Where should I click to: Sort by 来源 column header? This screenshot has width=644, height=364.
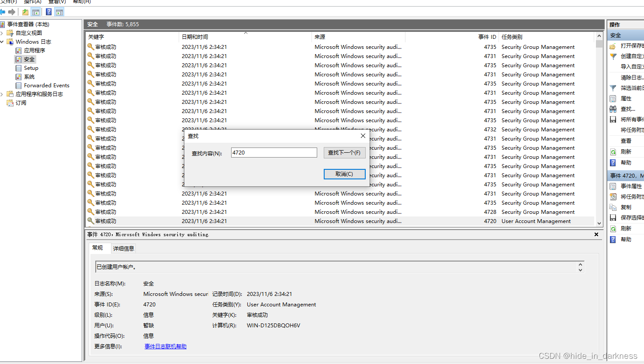point(358,37)
